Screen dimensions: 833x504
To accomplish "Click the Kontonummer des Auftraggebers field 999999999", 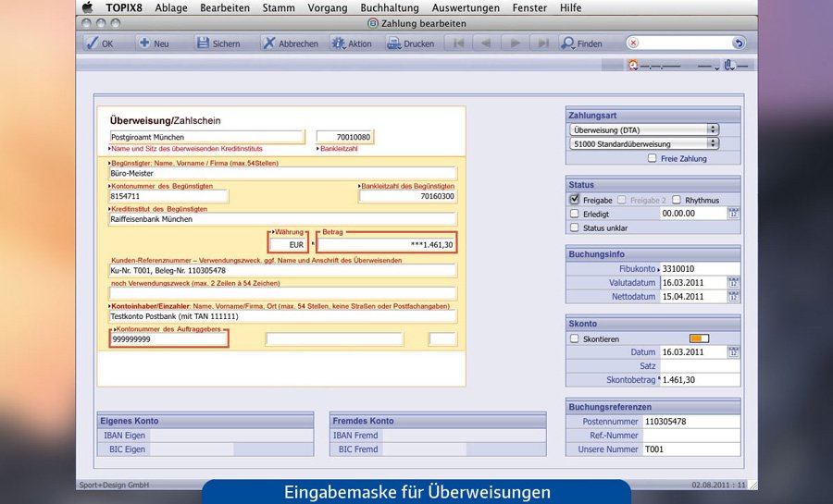I will click(x=169, y=339).
